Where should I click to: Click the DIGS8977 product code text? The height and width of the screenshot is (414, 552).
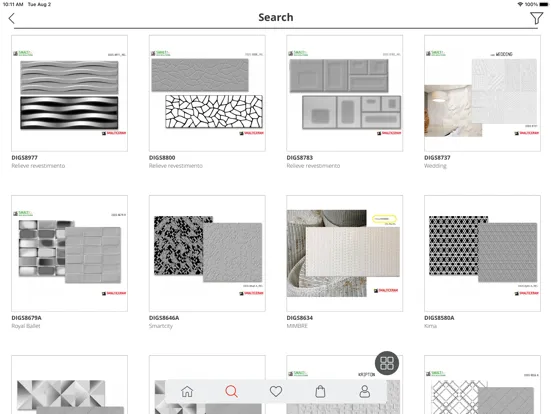point(24,158)
